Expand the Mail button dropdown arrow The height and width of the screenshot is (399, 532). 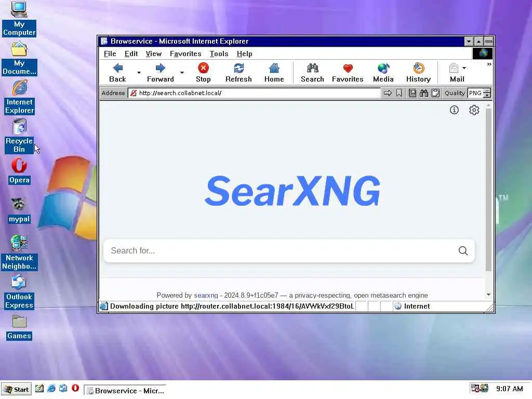click(x=464, y=68)
